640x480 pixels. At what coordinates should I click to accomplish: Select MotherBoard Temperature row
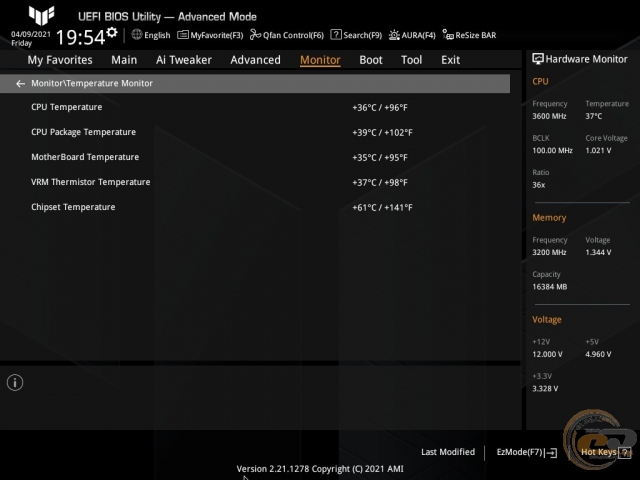[x=255, y=157]
